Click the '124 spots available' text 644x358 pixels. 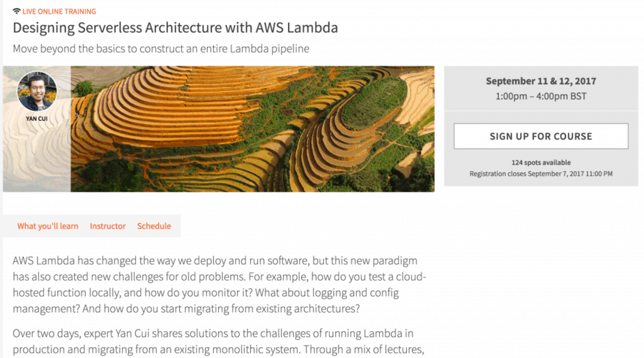tap(541, 163)
